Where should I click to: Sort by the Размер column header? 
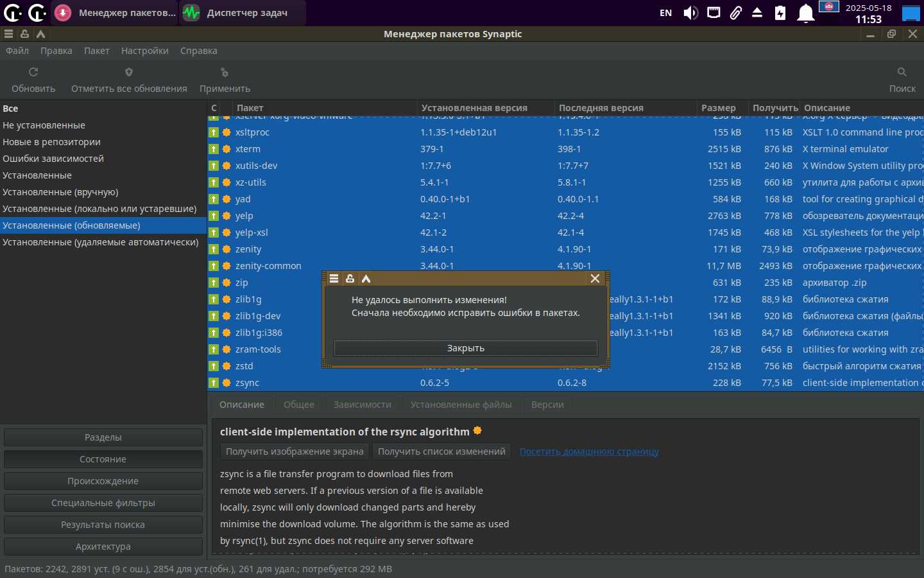tap(722, 108)
